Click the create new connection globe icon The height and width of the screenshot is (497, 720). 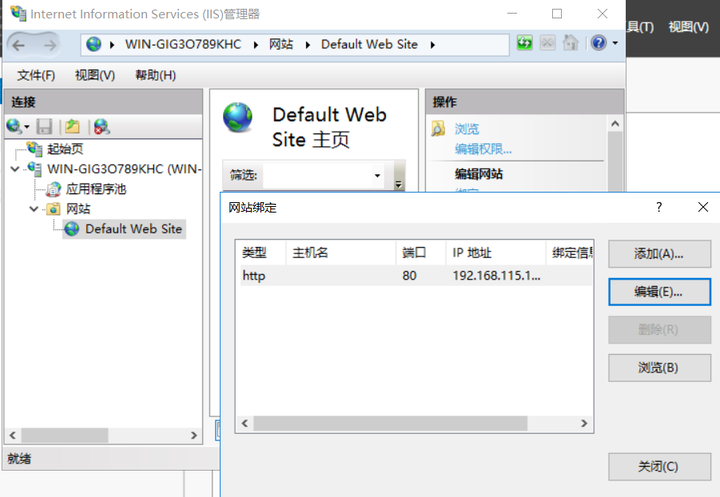pyautogui.click(x=15, y=126)
